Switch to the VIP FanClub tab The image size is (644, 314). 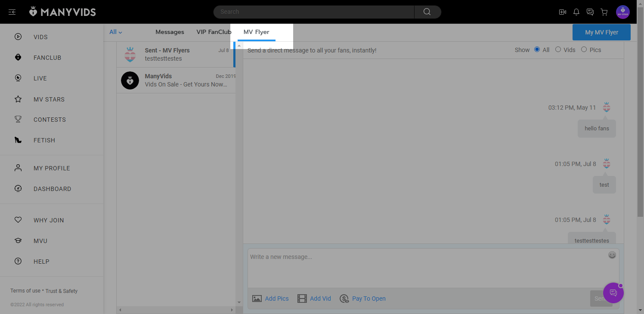coord(214,32)
